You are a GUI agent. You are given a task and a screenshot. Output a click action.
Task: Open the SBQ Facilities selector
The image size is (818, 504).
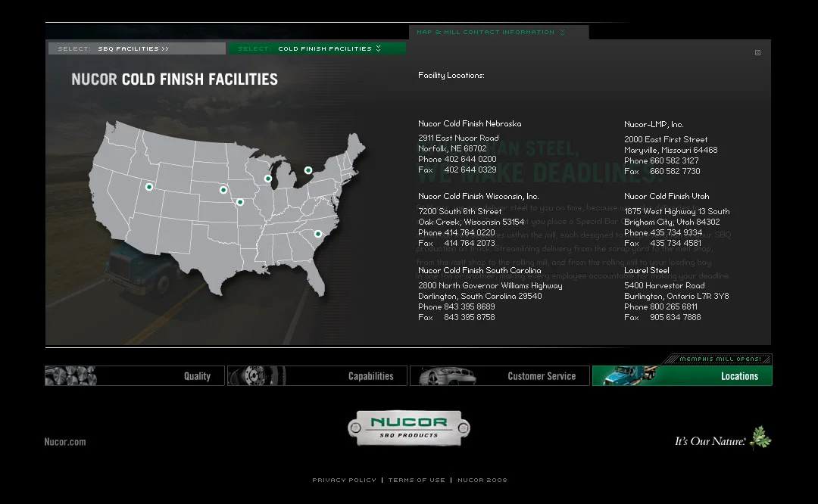(136, 48)
